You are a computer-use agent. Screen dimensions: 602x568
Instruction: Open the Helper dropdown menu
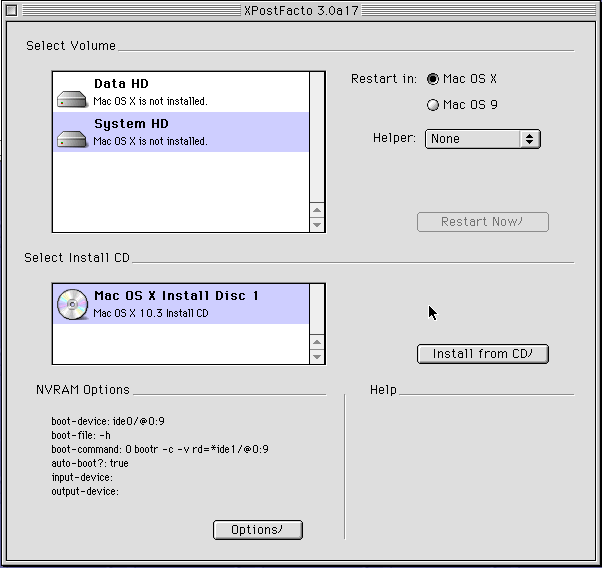click(483, 139)
